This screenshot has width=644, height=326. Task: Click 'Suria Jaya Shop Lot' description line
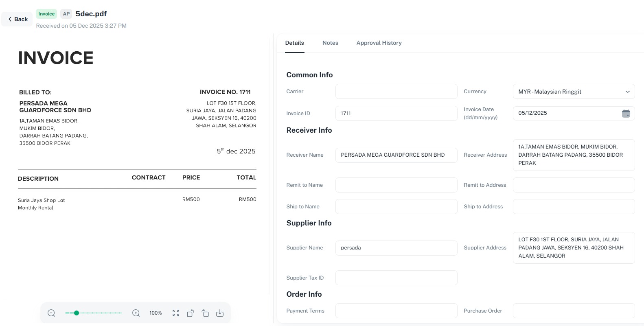click(42, 200)
